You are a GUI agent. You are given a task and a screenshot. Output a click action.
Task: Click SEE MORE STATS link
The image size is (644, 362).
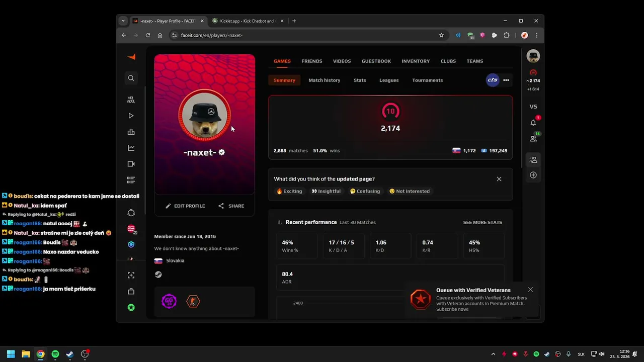(482, 222)
